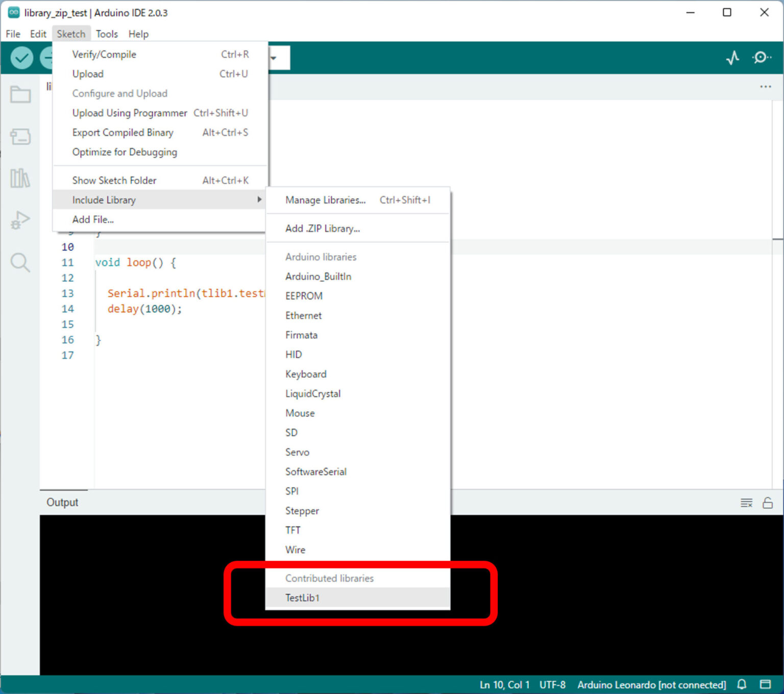
Task: Toggle autoscroll lock in Output panel
Action: [768, 502]
